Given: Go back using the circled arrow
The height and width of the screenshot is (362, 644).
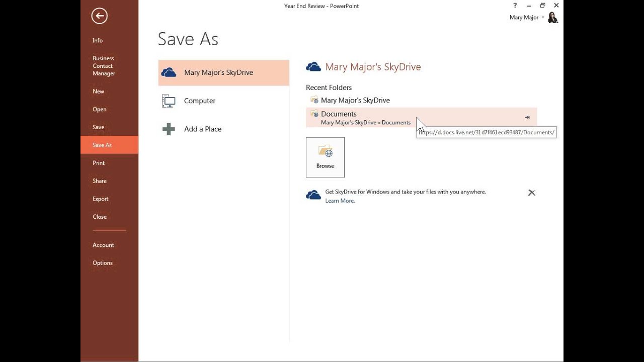Looking at the screenshot, I should 99,16.
